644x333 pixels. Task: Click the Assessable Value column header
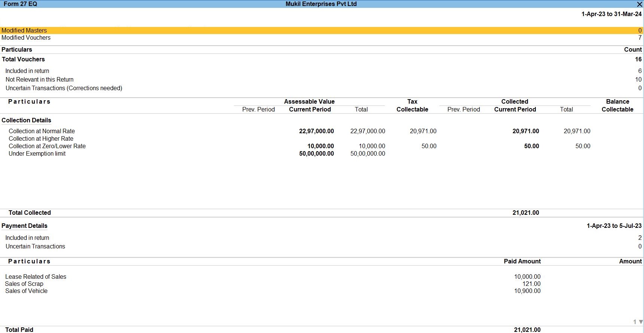pyautogui.click(x=309, y=101)
